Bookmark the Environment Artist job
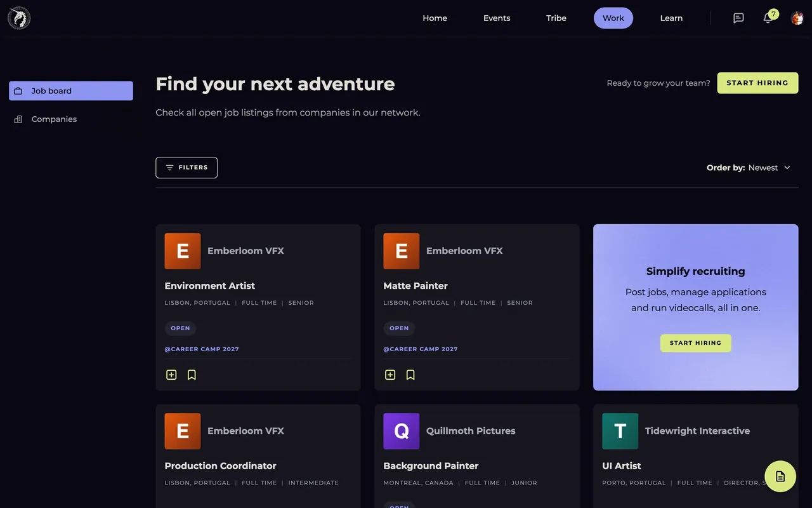This screenshot has width=812, height=508. click(192, 375)
